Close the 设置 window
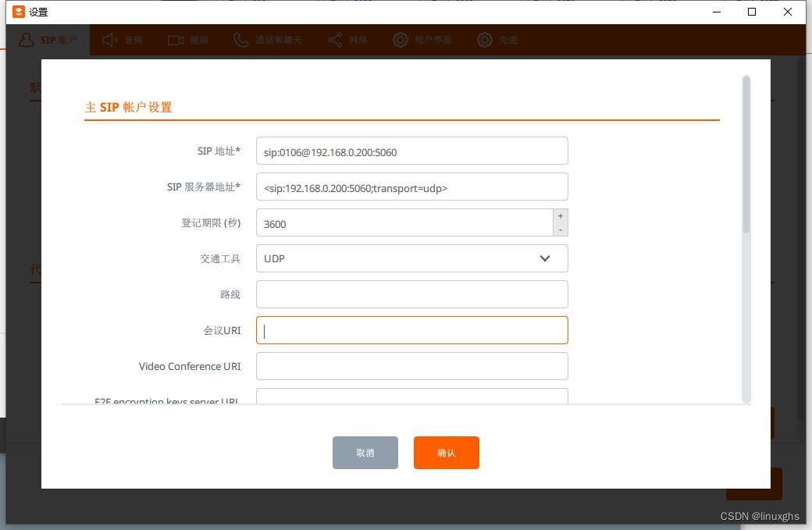Viewport: 812px width, 530px height. [x=788, y=12]
